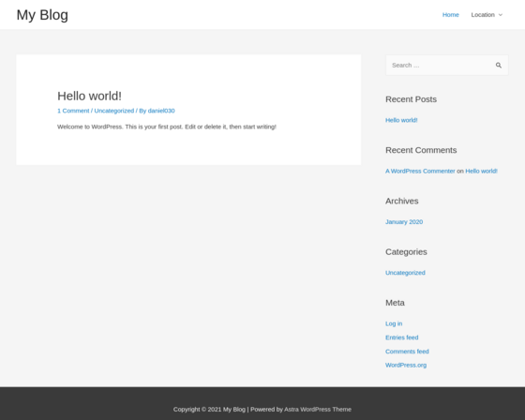
Task: Expand the Location menu chevron
Action: pos(501,15)
